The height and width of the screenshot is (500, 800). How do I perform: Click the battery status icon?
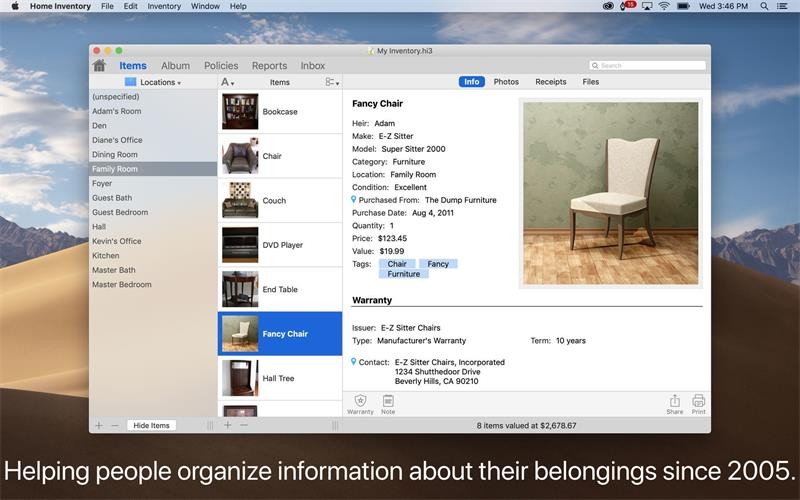pos(683,6)
